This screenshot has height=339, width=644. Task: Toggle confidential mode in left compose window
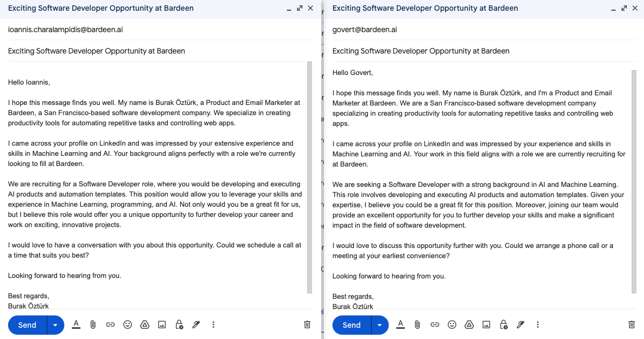pyautogui.click(x=179, y=325)
